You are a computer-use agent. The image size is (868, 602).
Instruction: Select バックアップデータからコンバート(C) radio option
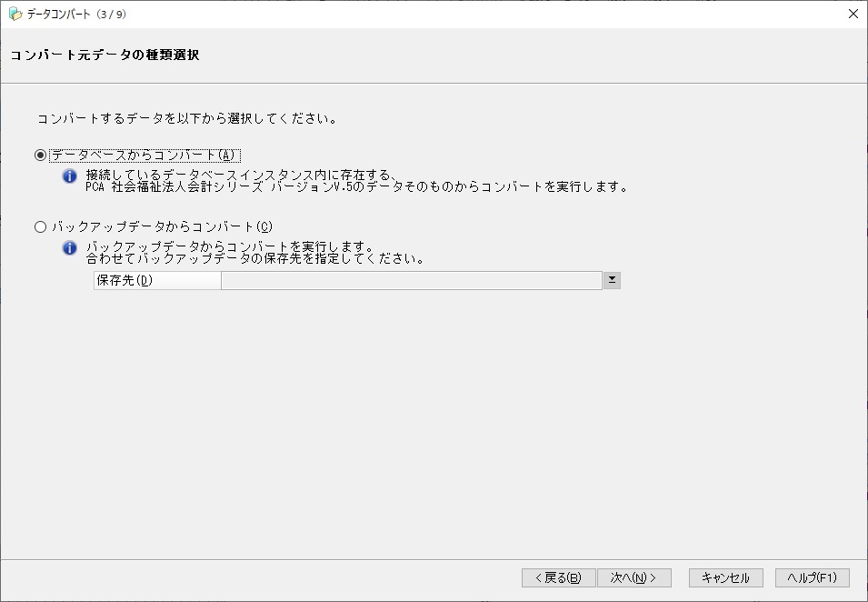point(40,226)
